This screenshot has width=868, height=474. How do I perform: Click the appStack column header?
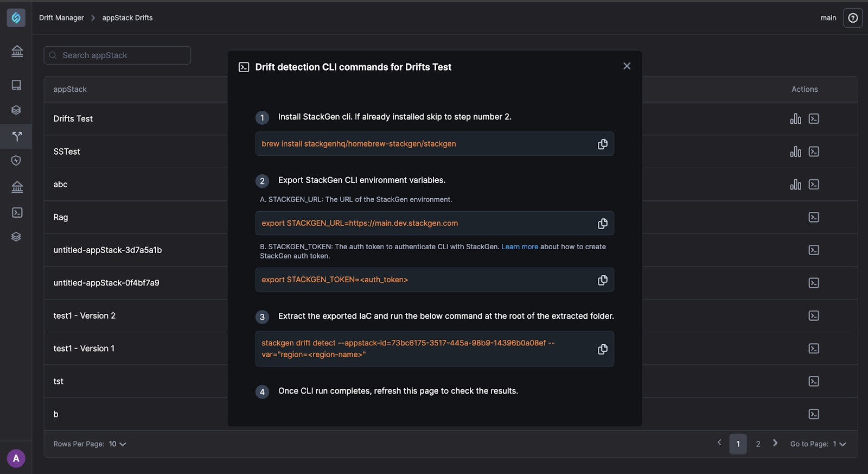pyautogui.click(x=70, y=90)
